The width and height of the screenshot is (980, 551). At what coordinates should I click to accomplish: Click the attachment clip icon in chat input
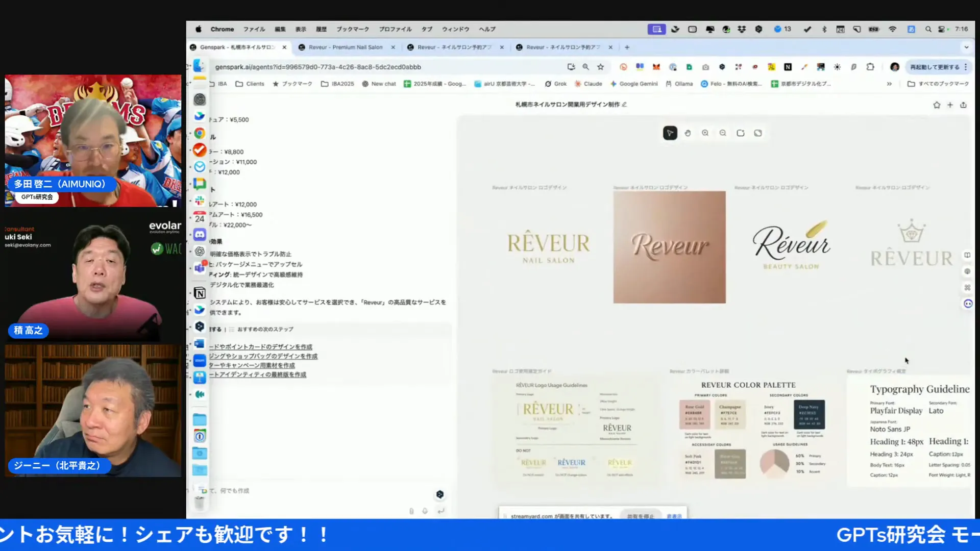point(411,511)
